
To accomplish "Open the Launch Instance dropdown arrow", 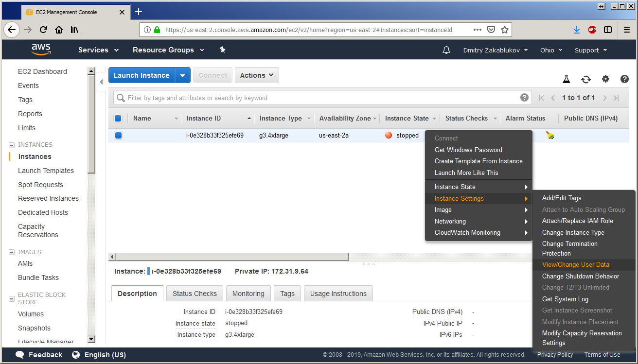I will pyautogui.click(x=182, y=75).
